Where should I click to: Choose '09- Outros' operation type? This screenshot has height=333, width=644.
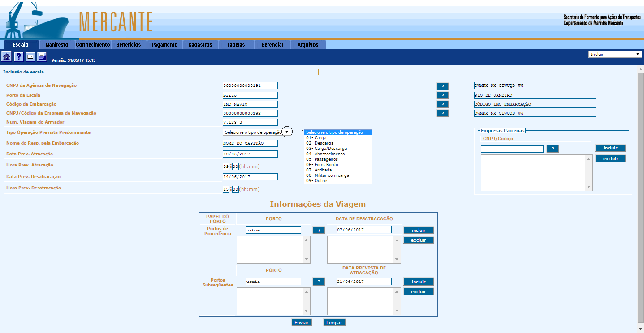coord(338,181)
